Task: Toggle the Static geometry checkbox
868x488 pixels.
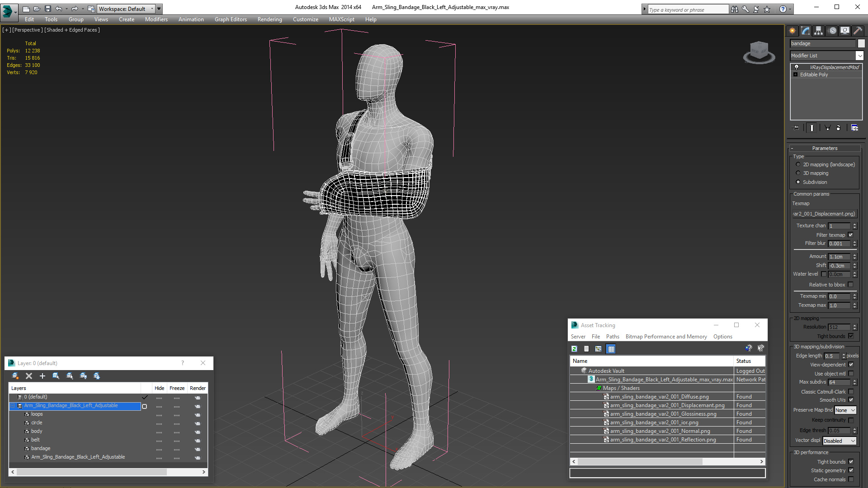Action: point(851,470)
